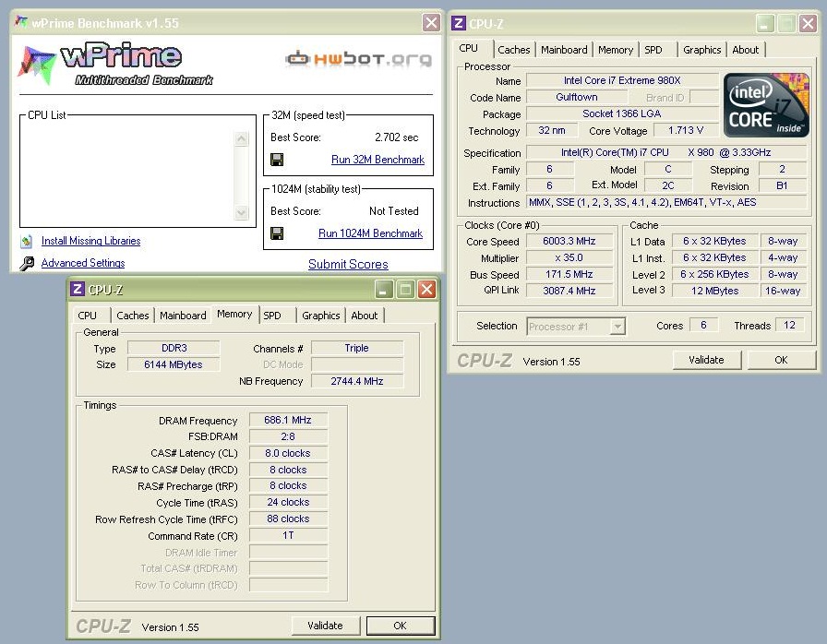This screenshot has height=644, width=827.
Task: Run the 32M Benchmark
Action: click(x=378, y=160)
